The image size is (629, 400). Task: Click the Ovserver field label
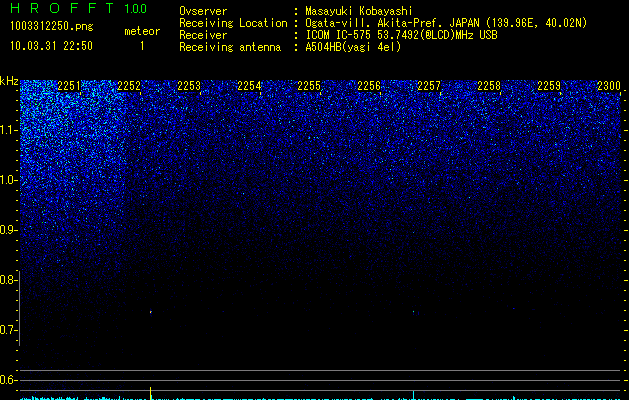[x=203, y=11]
